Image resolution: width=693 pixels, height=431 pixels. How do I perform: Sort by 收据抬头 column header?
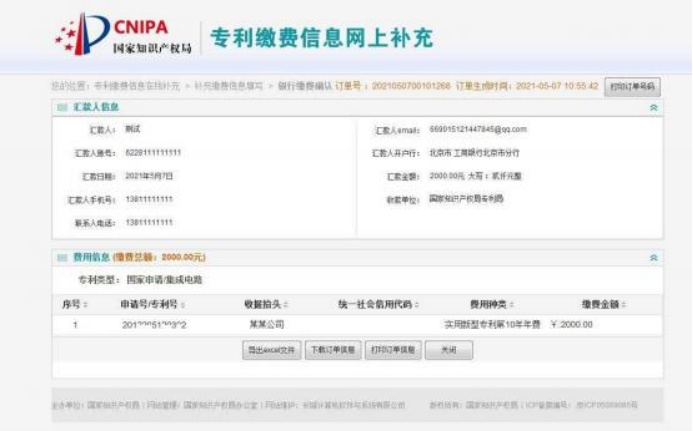coord(265,304)
